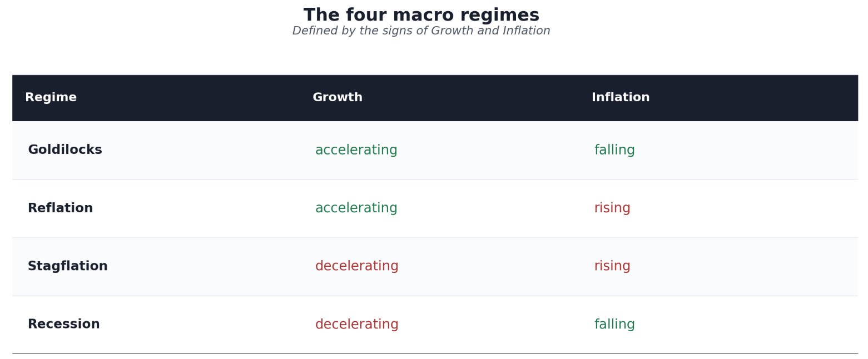Click Stagflation inflation value rising
Viewport: 868px width, 359px height.
point(612,267)
